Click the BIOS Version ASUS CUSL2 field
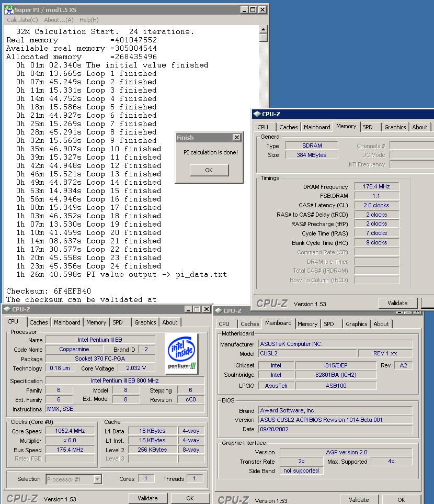This screenshot has height=504, width=434. click(335, 420)
